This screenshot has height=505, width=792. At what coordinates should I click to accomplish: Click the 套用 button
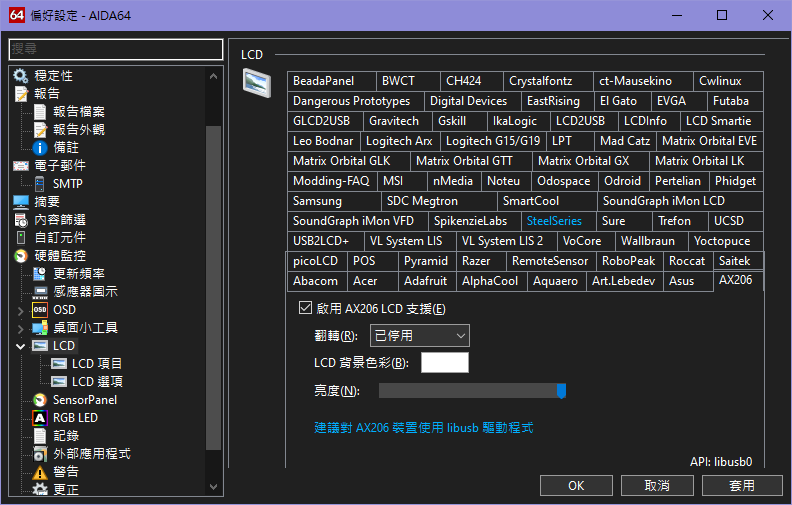click(742, 486)
